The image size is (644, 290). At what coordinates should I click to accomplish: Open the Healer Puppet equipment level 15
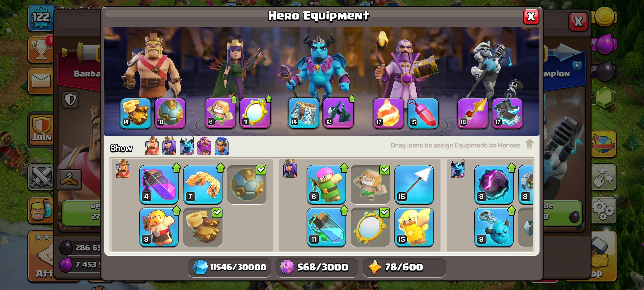414,227
